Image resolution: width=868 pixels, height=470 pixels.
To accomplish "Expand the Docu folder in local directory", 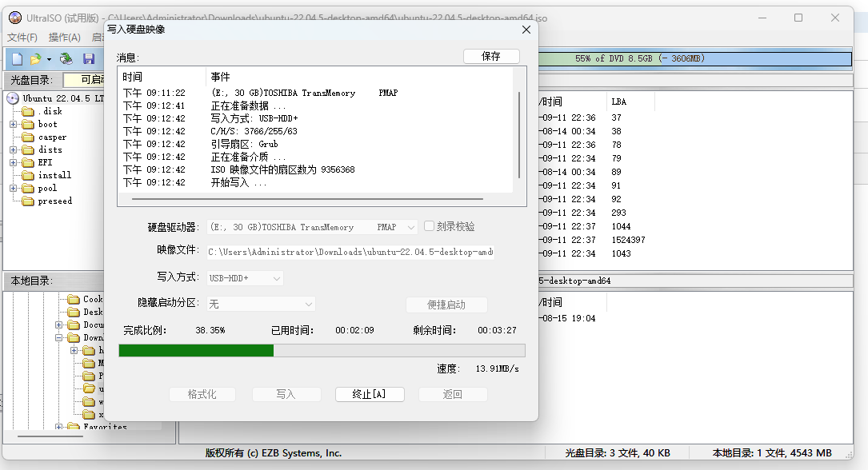I will [58, 325].
